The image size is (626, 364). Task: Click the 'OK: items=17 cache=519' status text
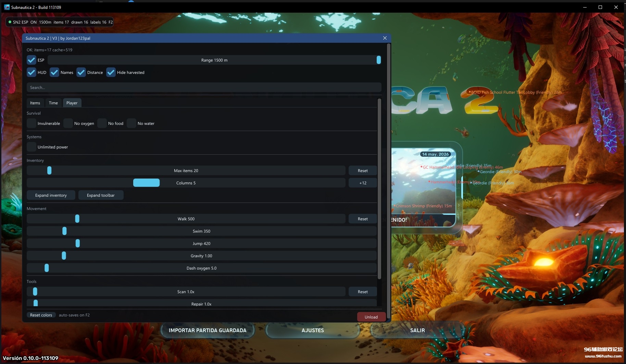[50, 50]
